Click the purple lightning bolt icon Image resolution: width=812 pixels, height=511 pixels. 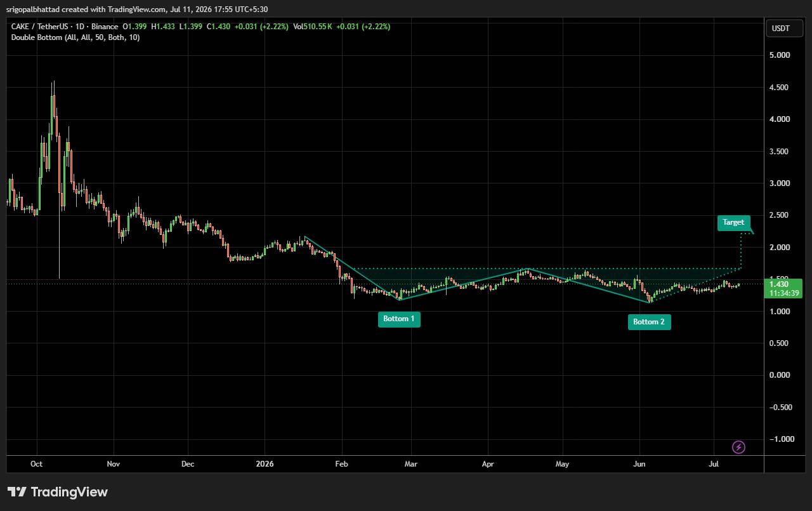click(738, 448)
